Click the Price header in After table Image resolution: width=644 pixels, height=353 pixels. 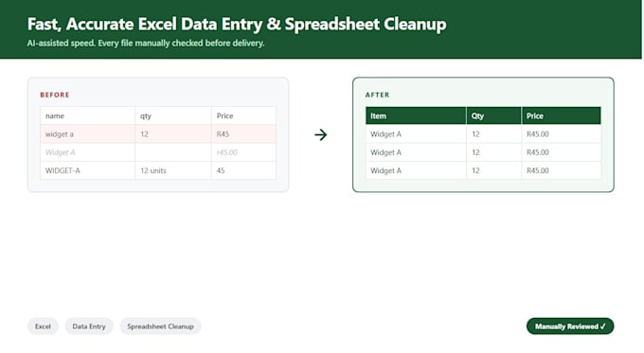tap(561, 115)
